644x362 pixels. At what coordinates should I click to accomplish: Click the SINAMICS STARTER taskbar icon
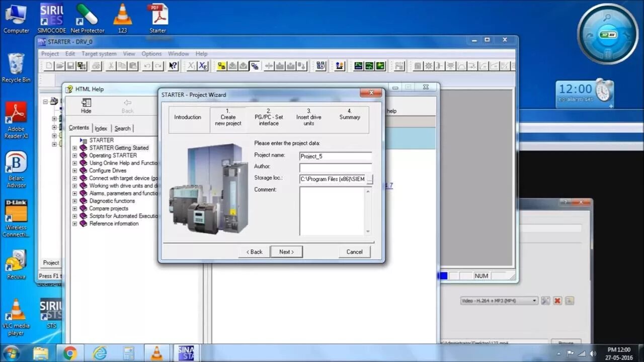(186, 353)
